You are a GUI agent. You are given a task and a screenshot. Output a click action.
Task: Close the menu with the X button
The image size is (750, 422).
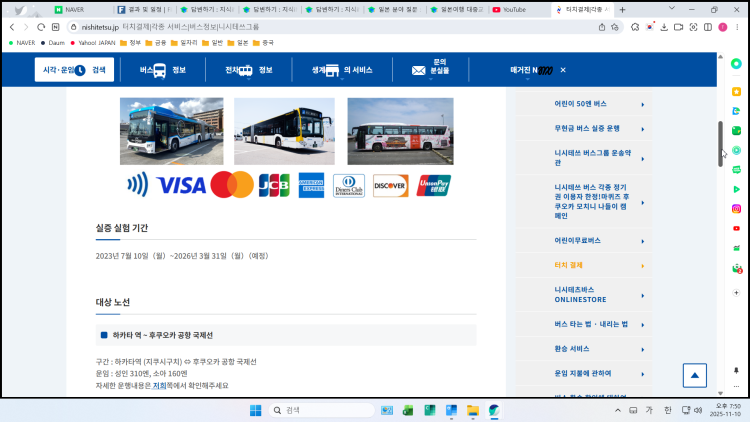563,70
